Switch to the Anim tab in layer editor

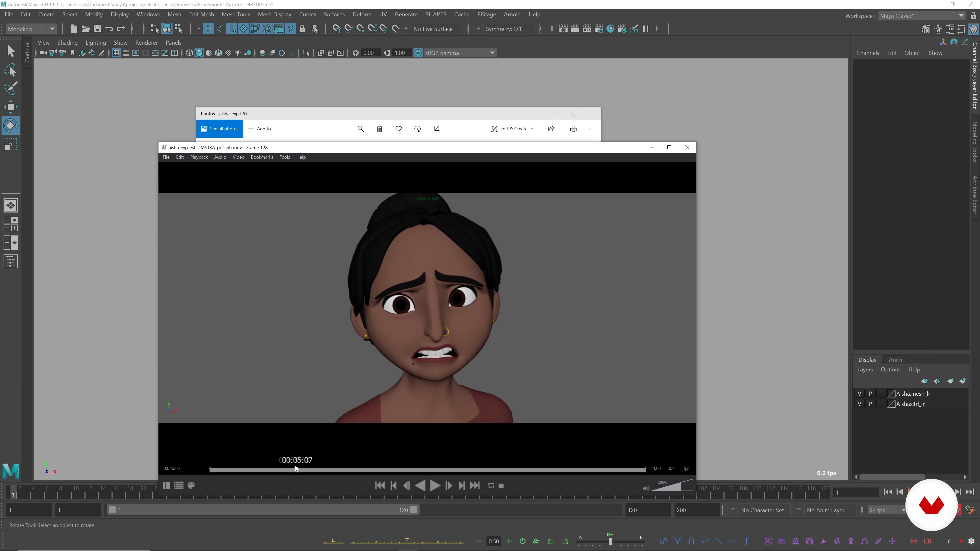pos(895,360)
